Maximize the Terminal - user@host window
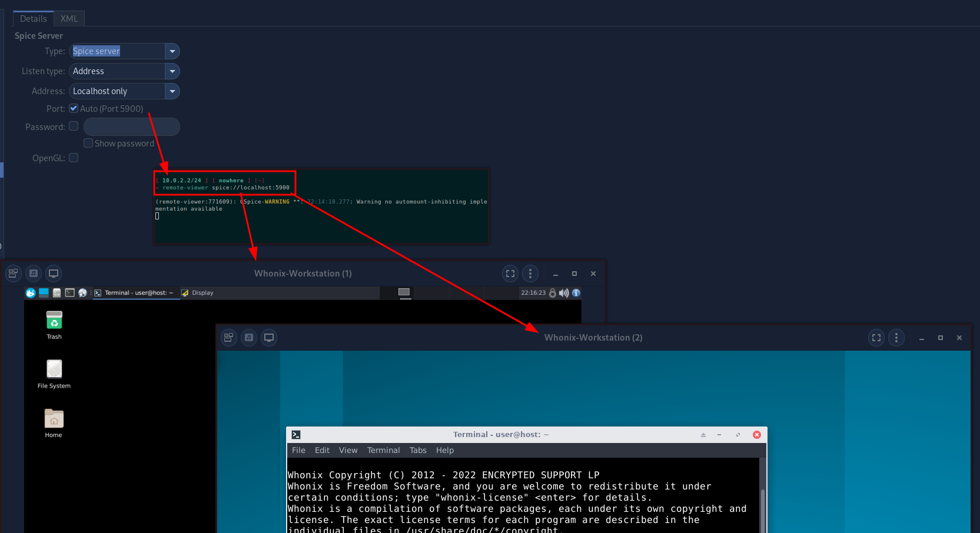980x533 pixels. 738,435
